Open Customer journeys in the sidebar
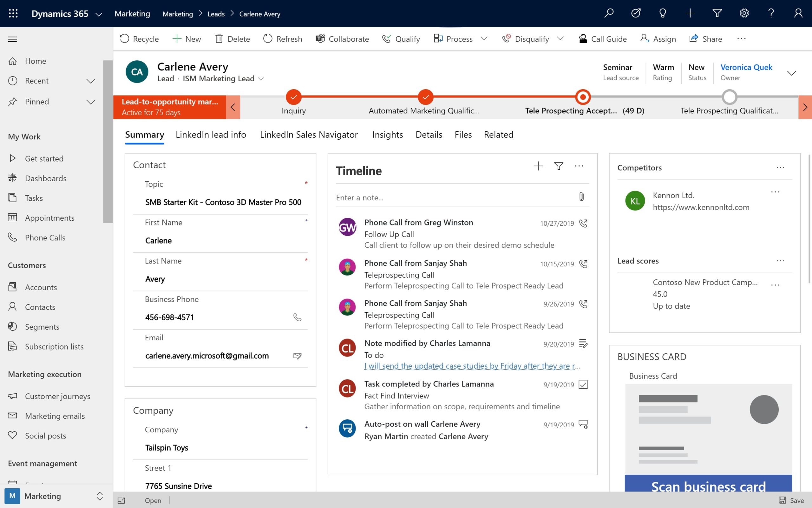 (57, 397)
